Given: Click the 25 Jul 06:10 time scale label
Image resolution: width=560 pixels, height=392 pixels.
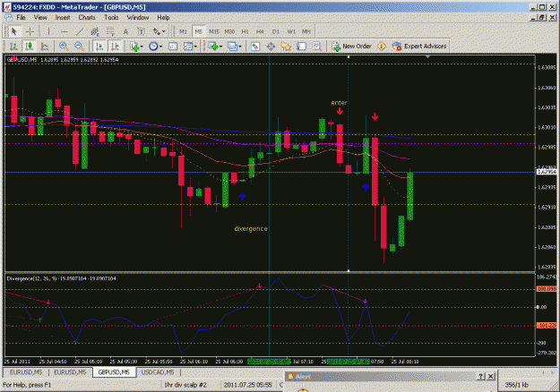Looking at the screenshot, I should [194, 362].
